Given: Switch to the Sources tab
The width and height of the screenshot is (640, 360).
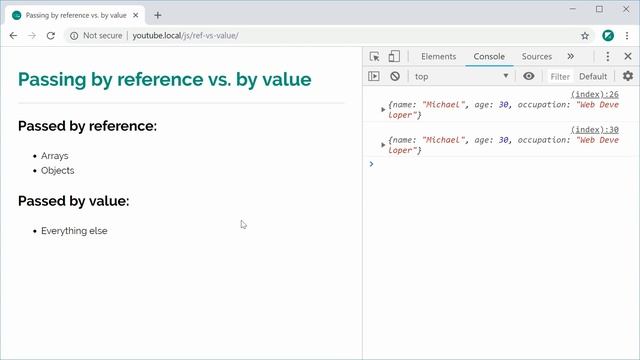Looking at the screenshot, I should click(536, 56).
